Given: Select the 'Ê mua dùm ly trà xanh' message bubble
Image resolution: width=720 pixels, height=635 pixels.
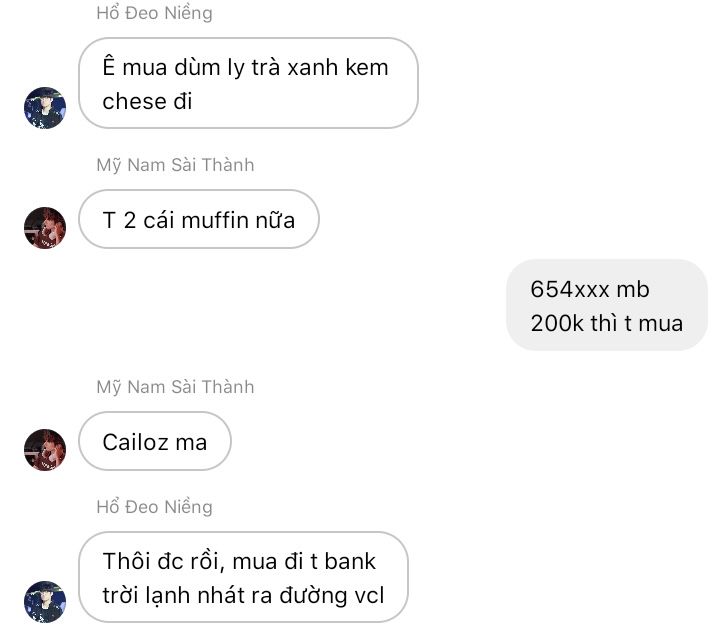Looking at the screenshot, I should (x=248, y=83).
